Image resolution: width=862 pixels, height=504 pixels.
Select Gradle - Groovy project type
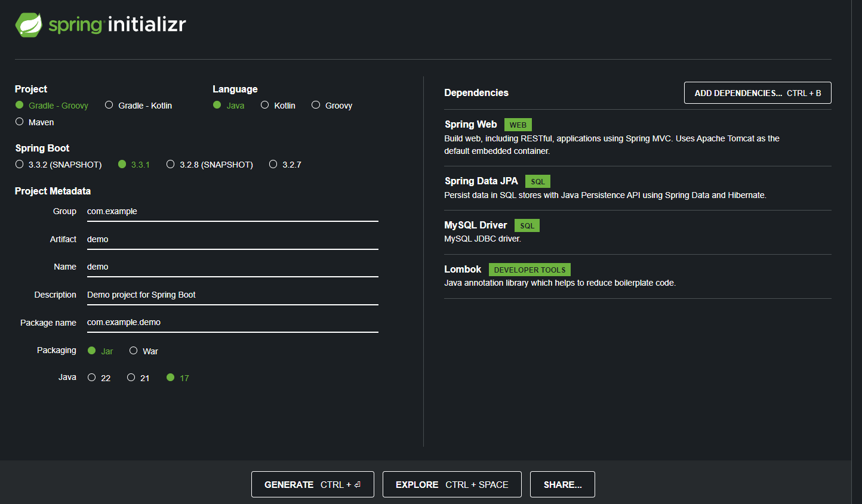pos(52,106)
